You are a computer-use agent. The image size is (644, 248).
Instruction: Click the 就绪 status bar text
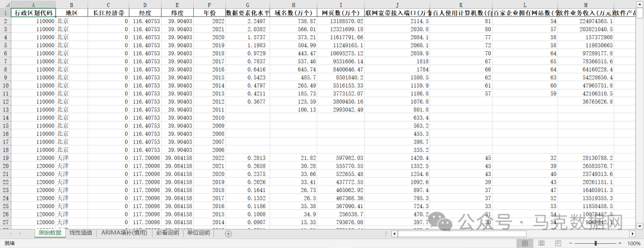pyautogui.click(x=10, y=243)
